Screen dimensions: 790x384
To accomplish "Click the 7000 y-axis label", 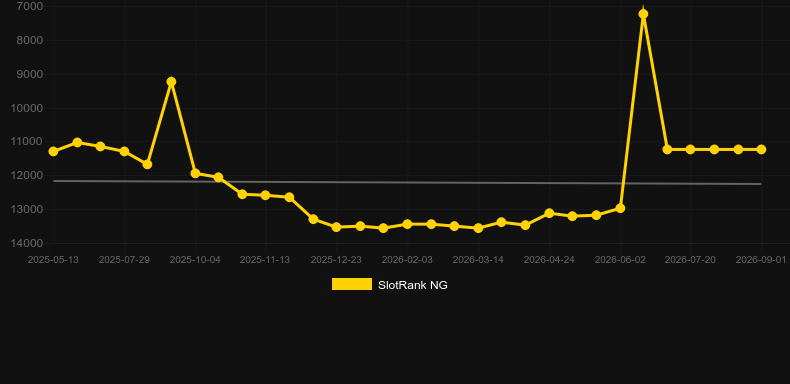I will click(30, 7).
